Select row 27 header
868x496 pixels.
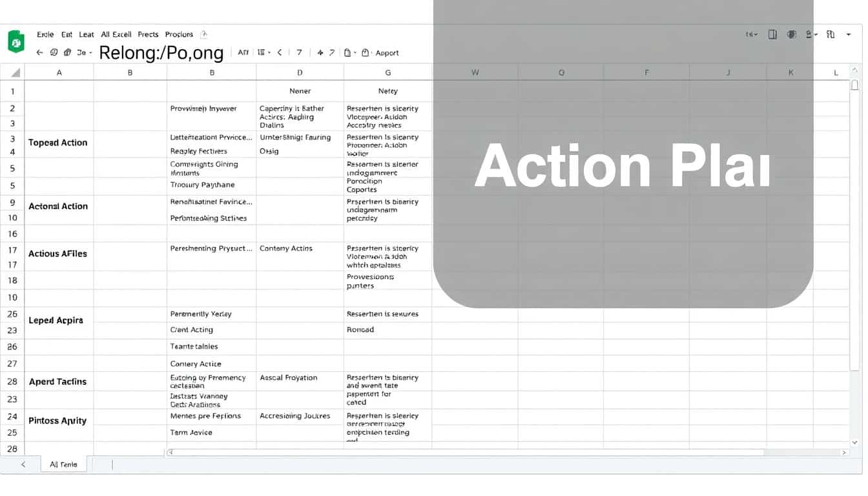[12, 364]
